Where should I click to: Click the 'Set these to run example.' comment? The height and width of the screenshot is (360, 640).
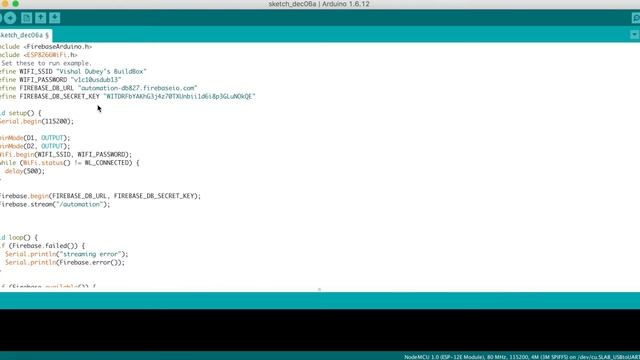(x=46, y=63)
